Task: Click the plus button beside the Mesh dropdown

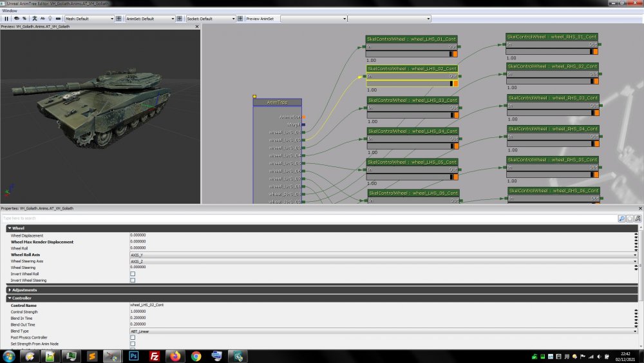Action: pyautogui.click(x=118, y=19)
